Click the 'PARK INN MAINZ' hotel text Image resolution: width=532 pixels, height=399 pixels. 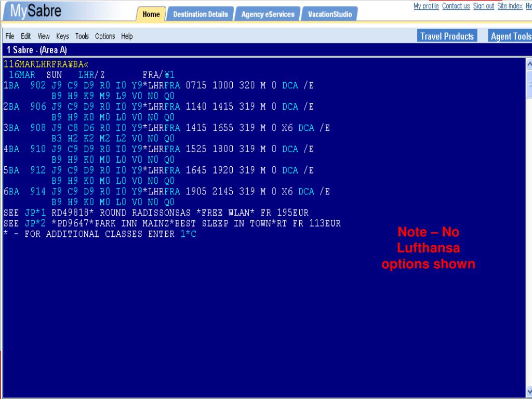[131, 223]
